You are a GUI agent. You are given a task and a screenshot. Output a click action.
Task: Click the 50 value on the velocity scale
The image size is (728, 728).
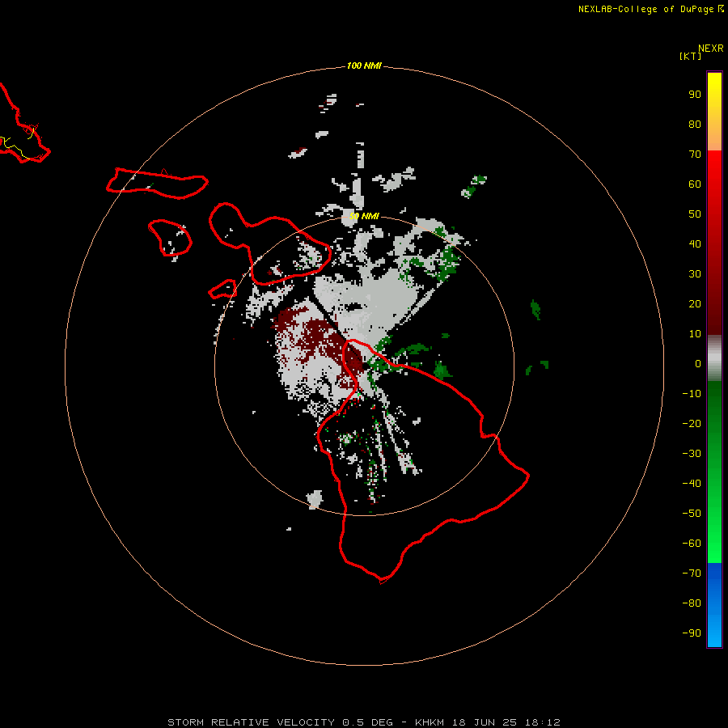[695, 214]
